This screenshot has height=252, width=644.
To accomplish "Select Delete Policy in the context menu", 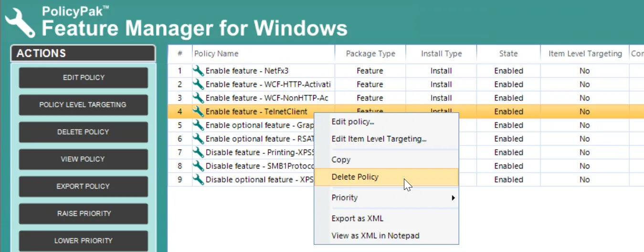I will 386,177.
